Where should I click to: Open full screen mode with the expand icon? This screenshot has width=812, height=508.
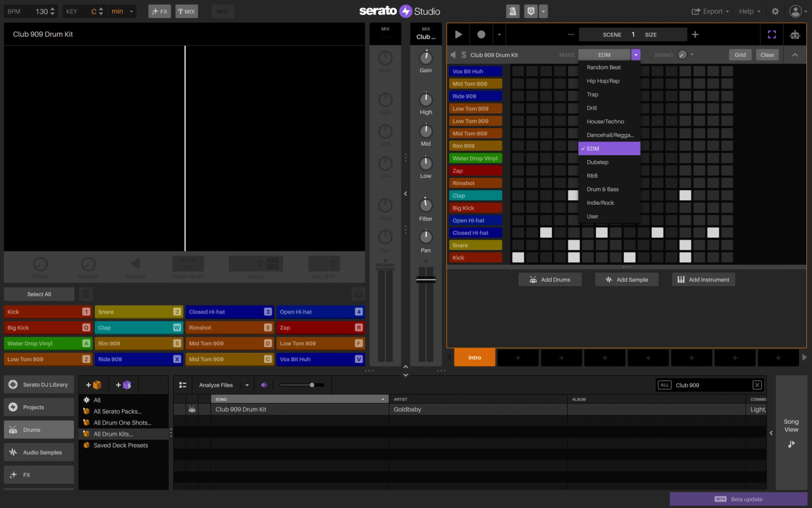point(772,34)
